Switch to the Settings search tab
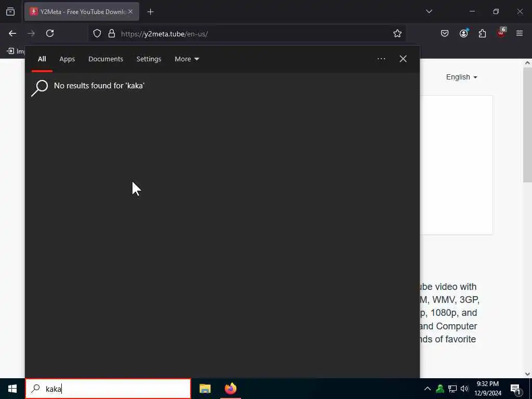 point(149,59)
